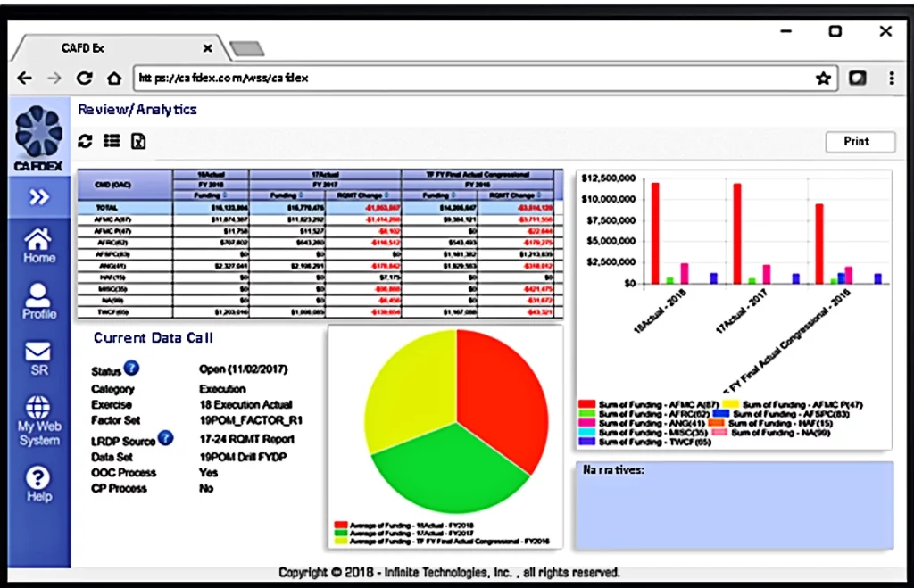The image size is (914, 588).
Task: Show info for LRDP Source
Action: [165, 438]
